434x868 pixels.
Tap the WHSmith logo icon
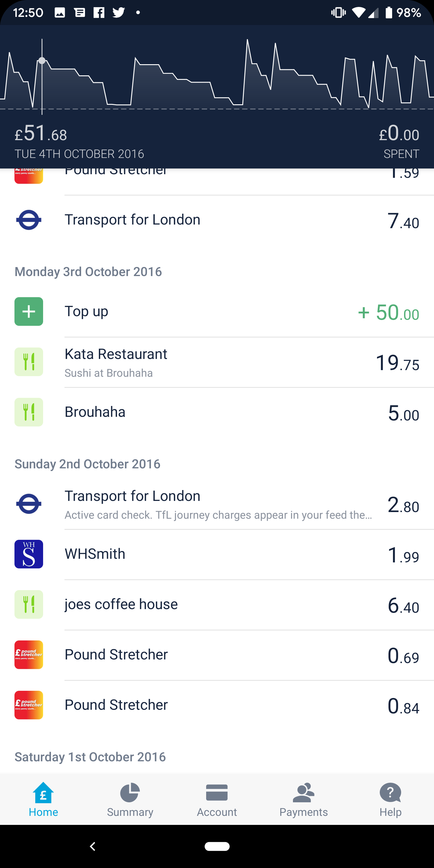coord(29,554)
